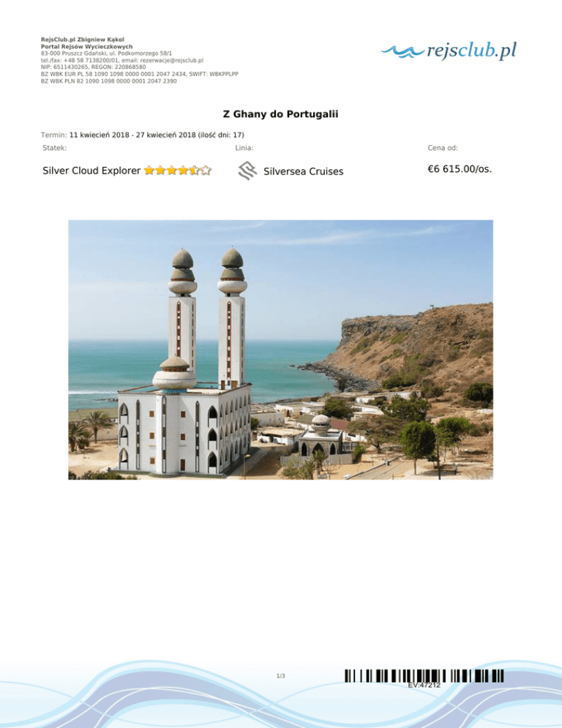Click the SWIFT bank account line
Viewport: 562px width, 728px height.
tap(140, 74)
